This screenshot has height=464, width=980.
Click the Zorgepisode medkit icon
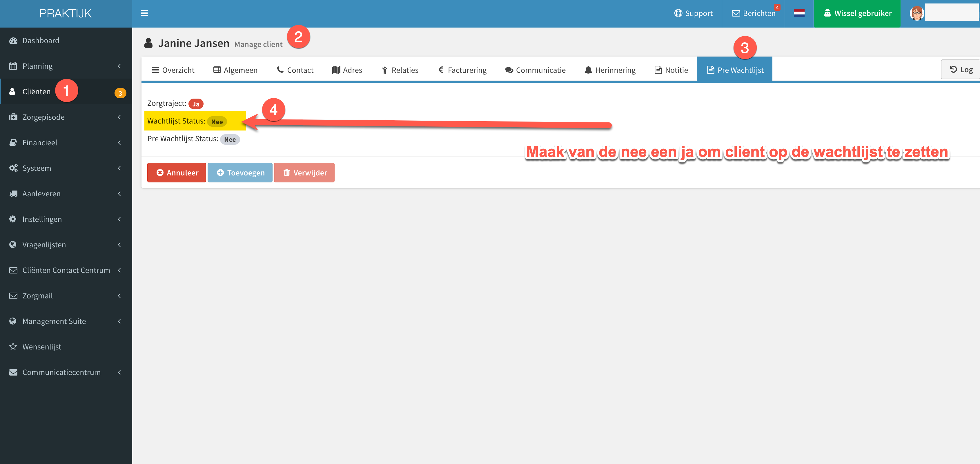coord(13,117)
